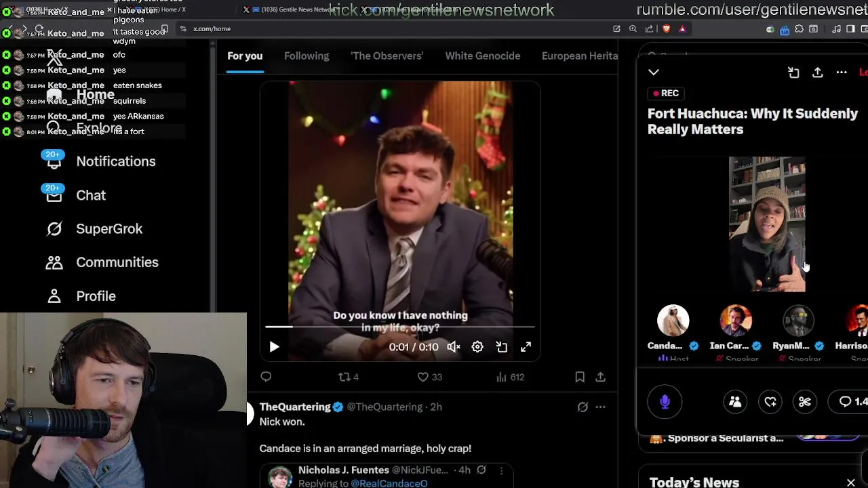Collapse the Space panel with the chevron

point(654,72)
